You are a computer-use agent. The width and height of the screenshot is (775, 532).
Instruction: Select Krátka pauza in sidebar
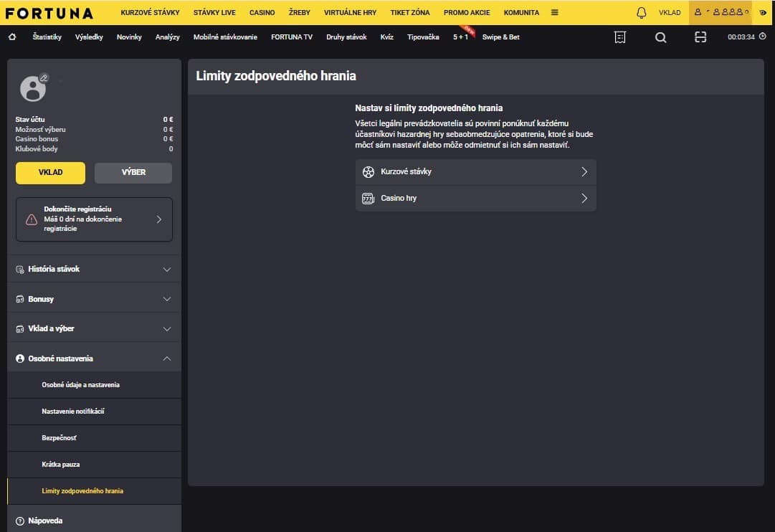pos(61,465)
